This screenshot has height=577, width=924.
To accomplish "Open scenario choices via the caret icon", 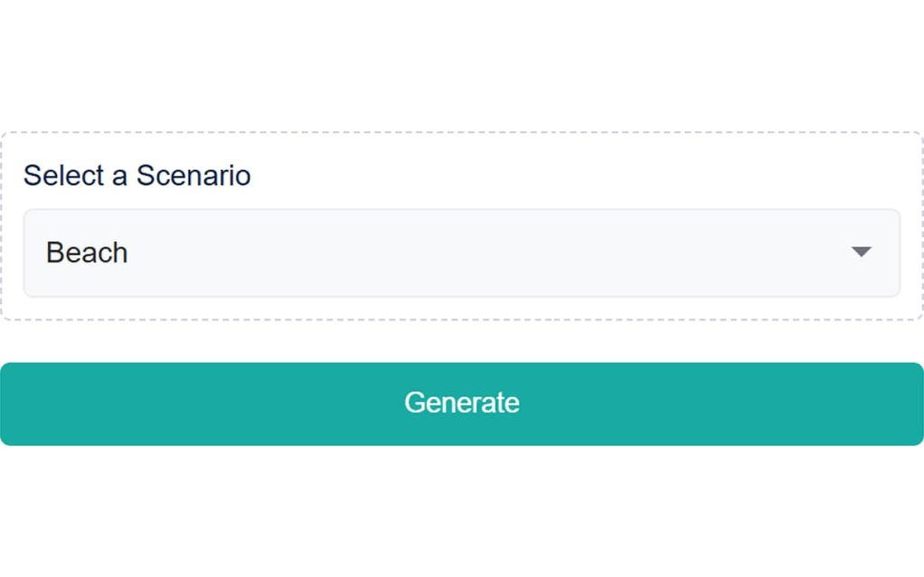I will [861, 252].
